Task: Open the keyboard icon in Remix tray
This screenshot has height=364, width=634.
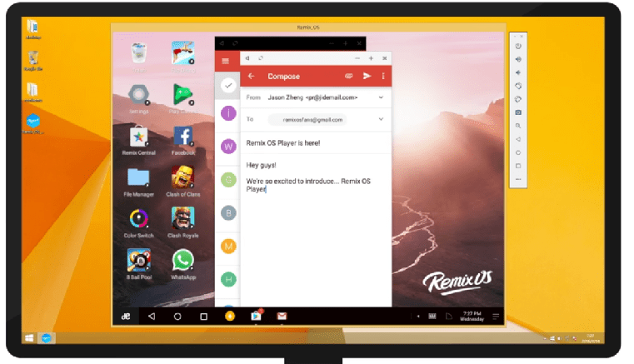Action: 432,317
